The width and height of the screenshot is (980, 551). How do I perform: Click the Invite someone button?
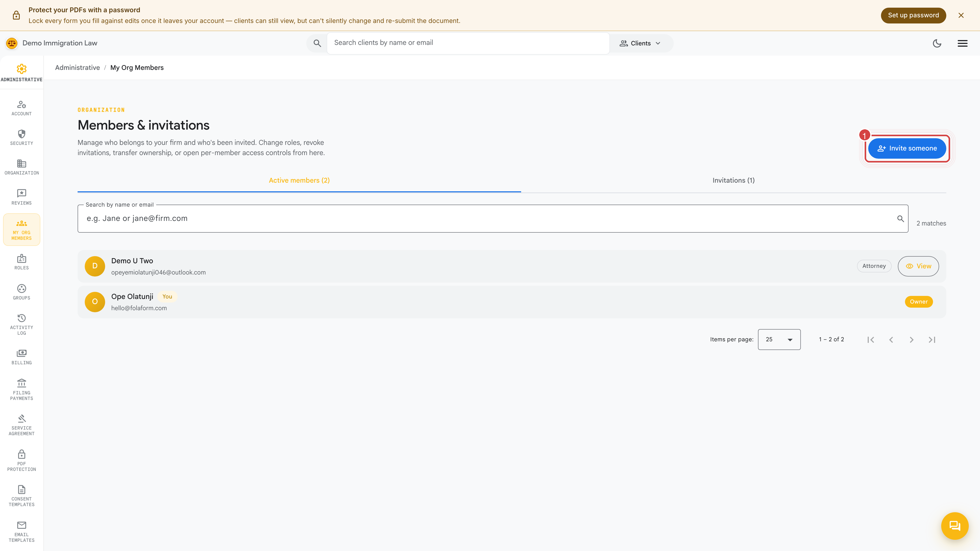[907, 148]
